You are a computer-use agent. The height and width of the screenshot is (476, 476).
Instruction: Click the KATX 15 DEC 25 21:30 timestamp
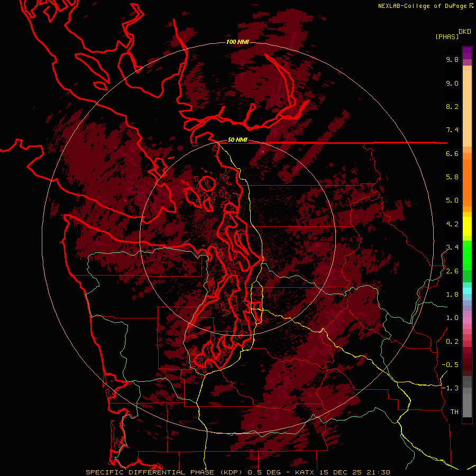coord(342,472)
